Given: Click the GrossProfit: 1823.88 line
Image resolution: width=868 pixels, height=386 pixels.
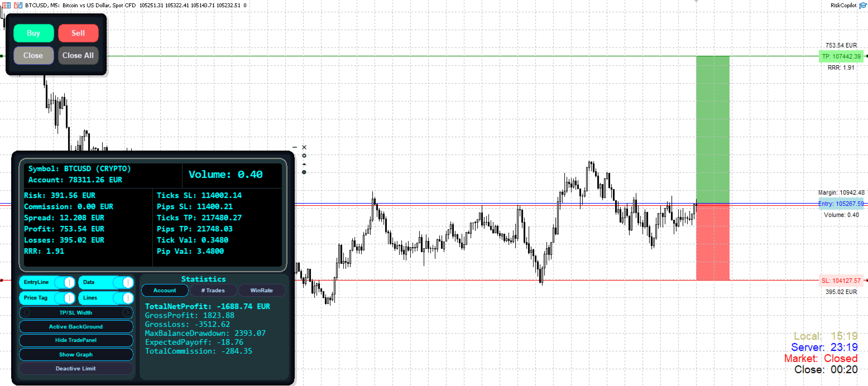Looking at the screenshot, I should [x=190, y=315].
